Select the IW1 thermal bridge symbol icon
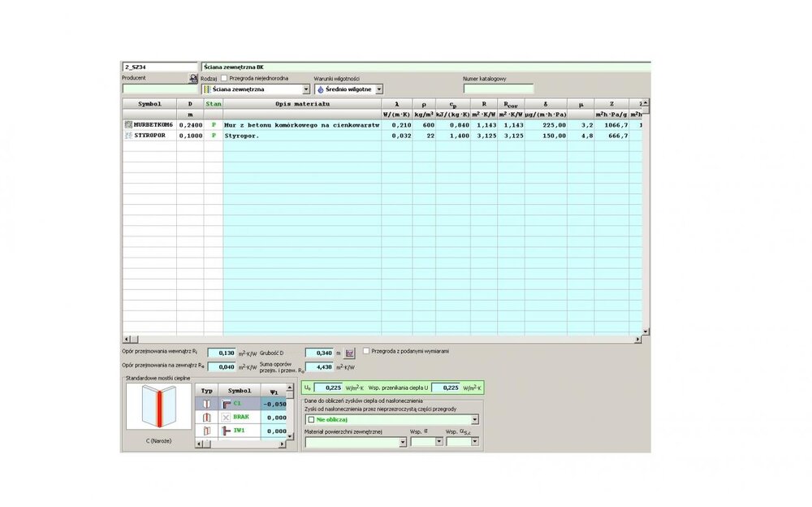This screenshot has width=812, height=507. tap(227, 430)
